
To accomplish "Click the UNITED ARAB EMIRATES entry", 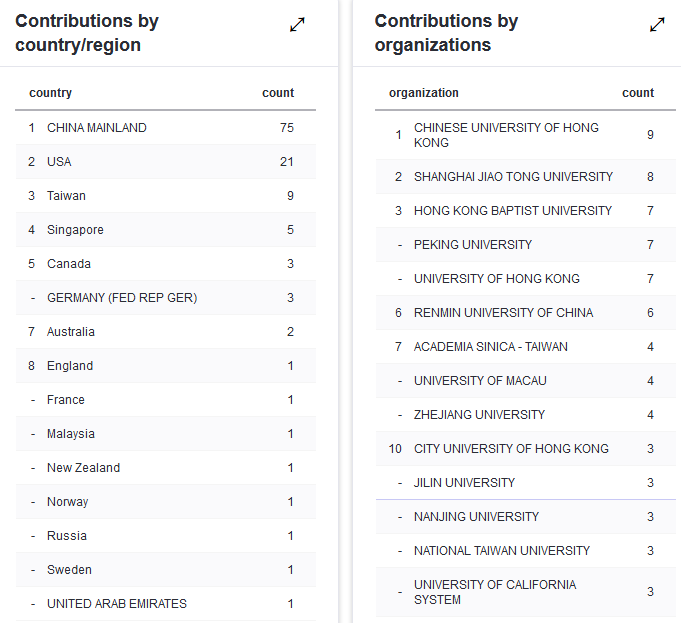I will tap(117, 604).
